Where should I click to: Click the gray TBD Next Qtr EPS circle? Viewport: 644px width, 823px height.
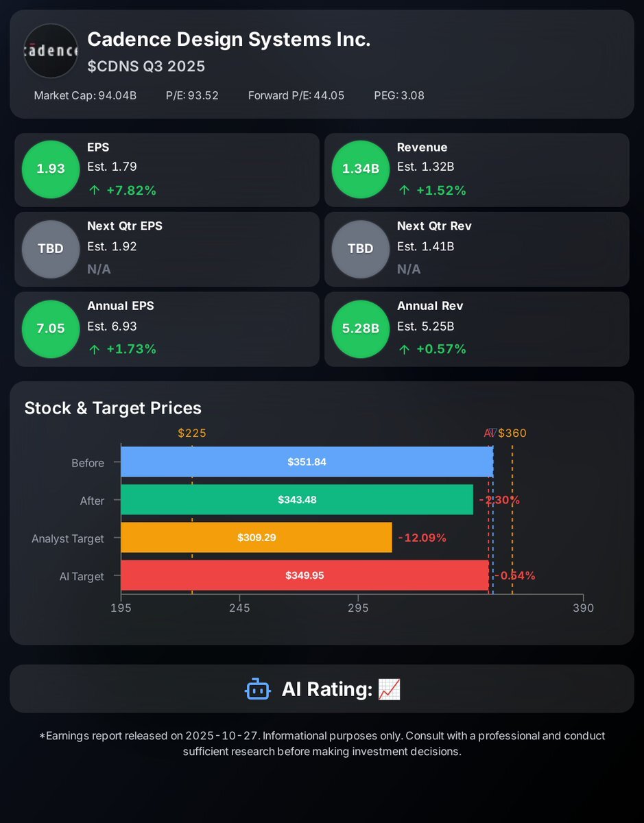(x=51, y=248)
